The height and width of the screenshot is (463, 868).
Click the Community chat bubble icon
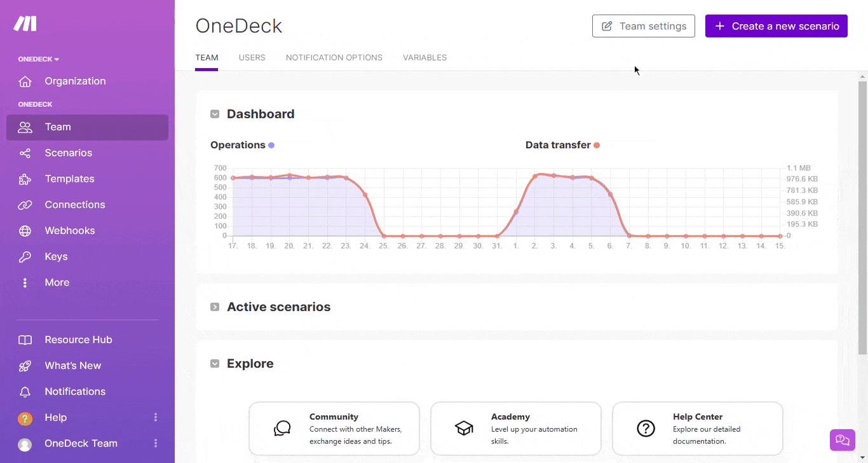coord(282,429)
